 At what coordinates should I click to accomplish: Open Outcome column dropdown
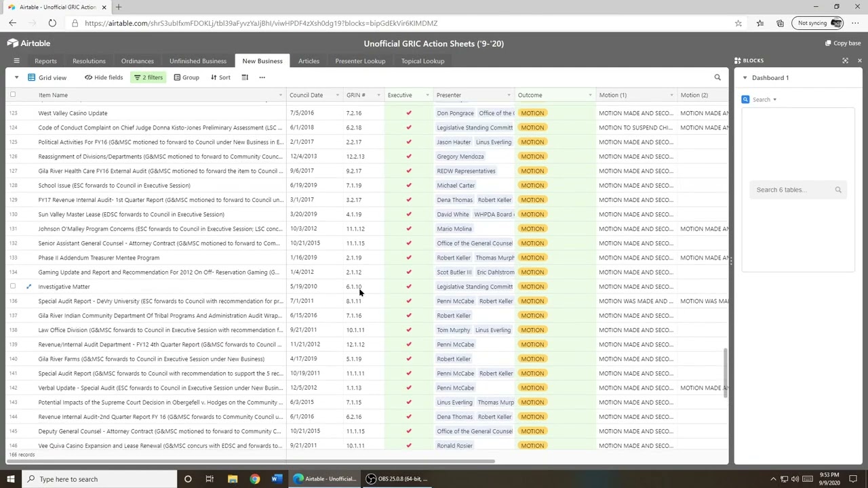pyautogui.click(x=590, y=95)
